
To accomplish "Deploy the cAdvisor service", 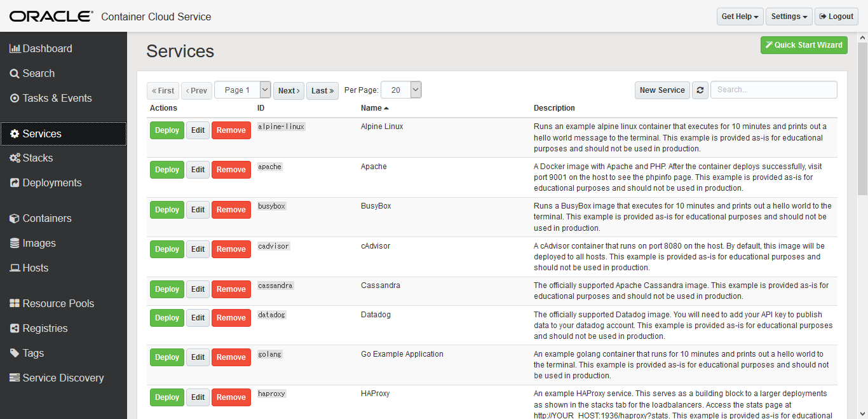I will 167,249.
